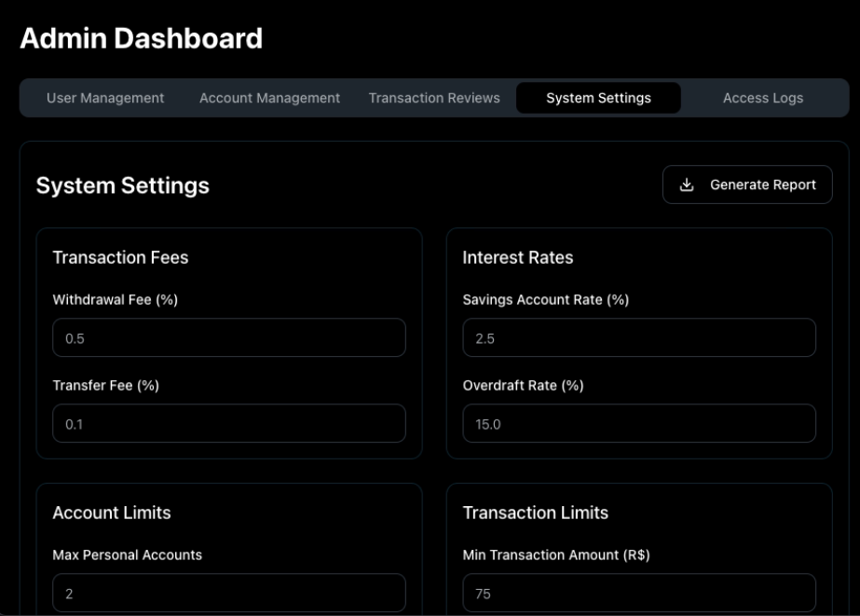
Task: Focus the Min Transaction Amount field
Action: (x=639, y=593)
